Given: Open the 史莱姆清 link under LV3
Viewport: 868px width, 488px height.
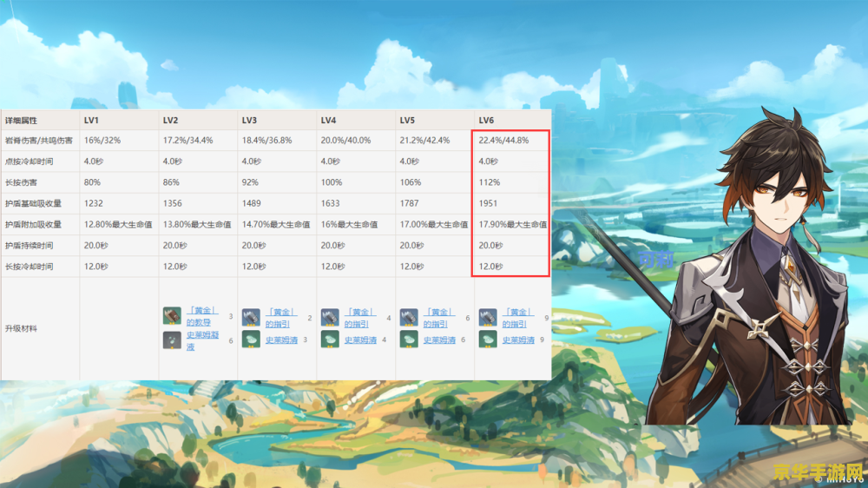Looking at the screenshot, I should [x=281, y=340].
